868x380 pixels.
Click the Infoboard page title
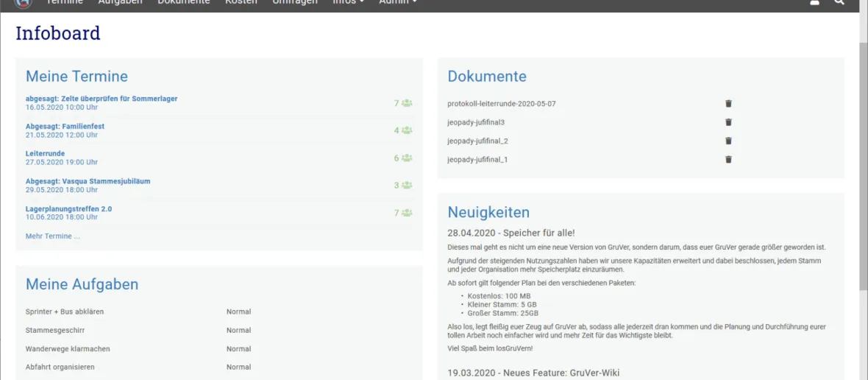58,34
